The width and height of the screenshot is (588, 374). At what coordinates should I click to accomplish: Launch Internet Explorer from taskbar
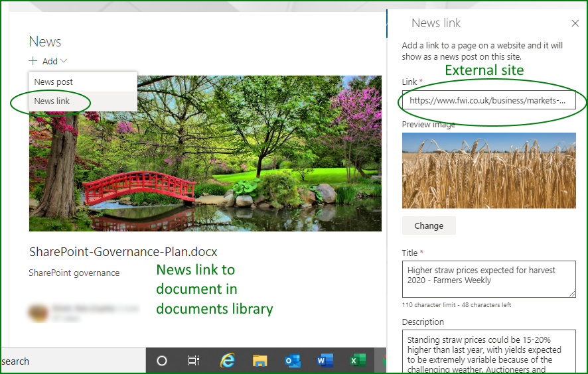(228, 361)
